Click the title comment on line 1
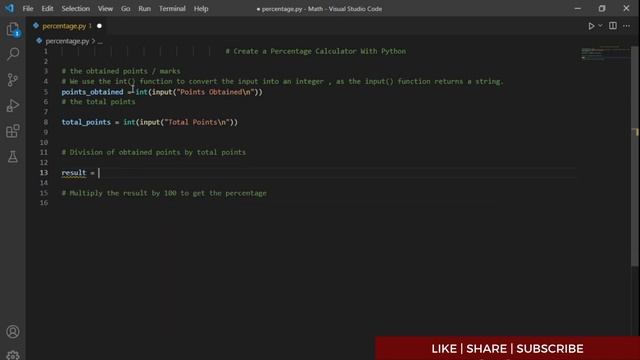The image size is (640, 360). point(316,51)
